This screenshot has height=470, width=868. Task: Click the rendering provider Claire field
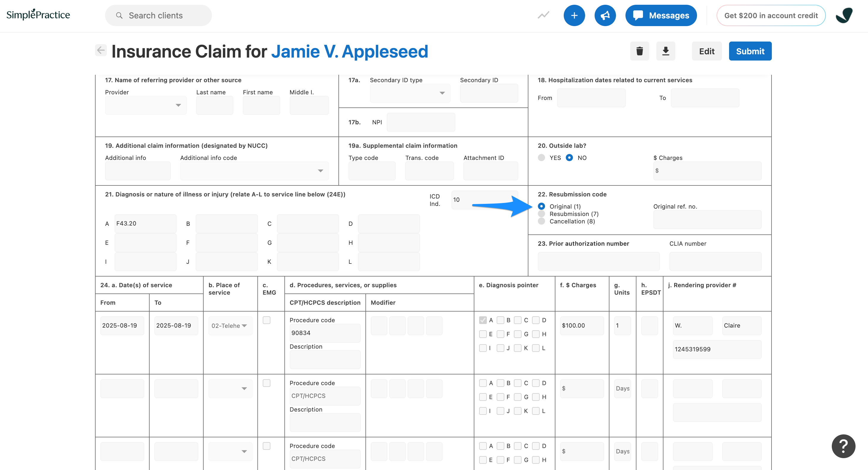click(x=742, y=326)
